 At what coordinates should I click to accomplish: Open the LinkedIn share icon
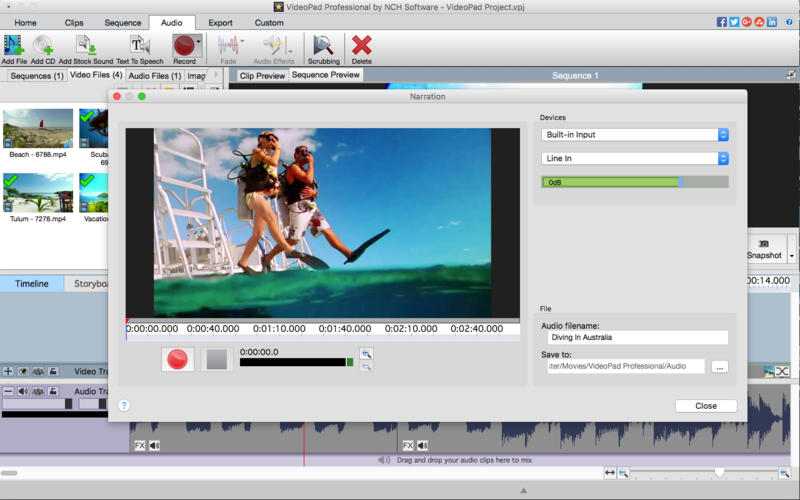[772, 22]
